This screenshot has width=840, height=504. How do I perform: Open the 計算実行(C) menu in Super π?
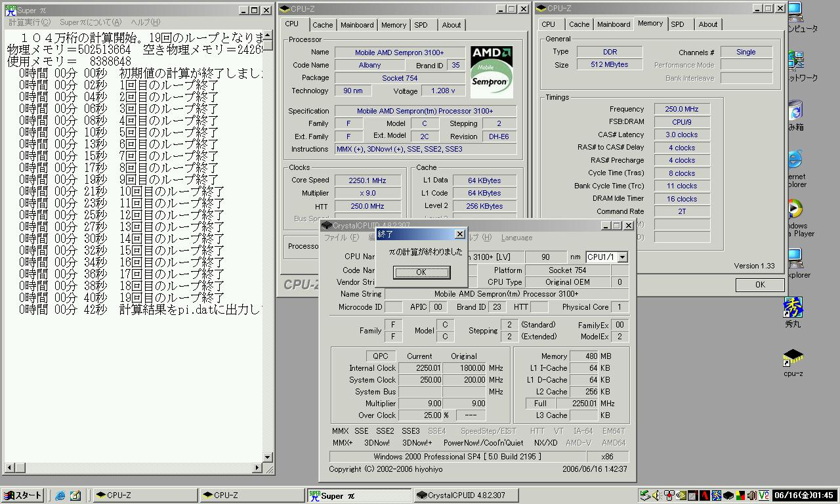30,22
